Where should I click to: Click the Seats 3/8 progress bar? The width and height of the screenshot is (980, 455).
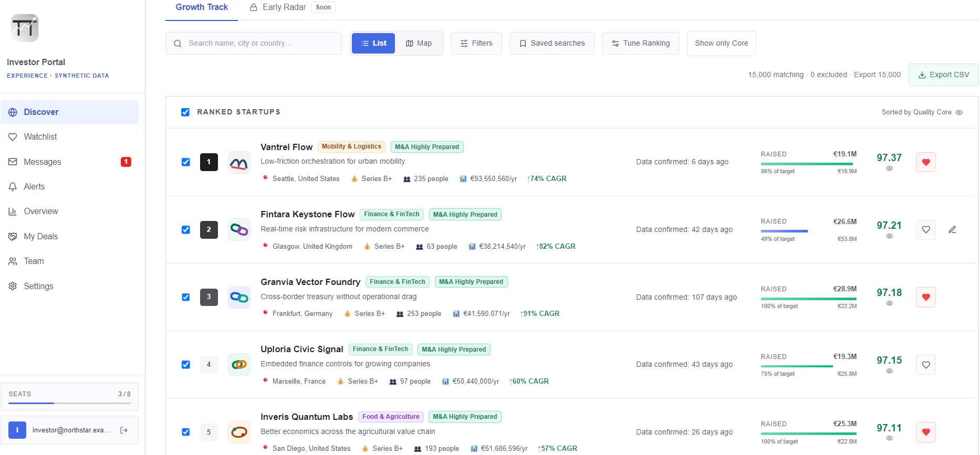tap(69, 403)
